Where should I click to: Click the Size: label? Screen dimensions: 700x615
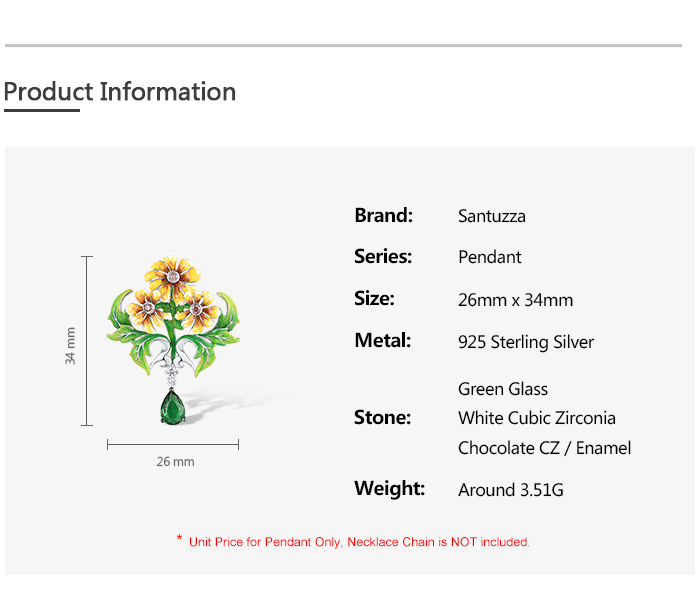point(374,299)
